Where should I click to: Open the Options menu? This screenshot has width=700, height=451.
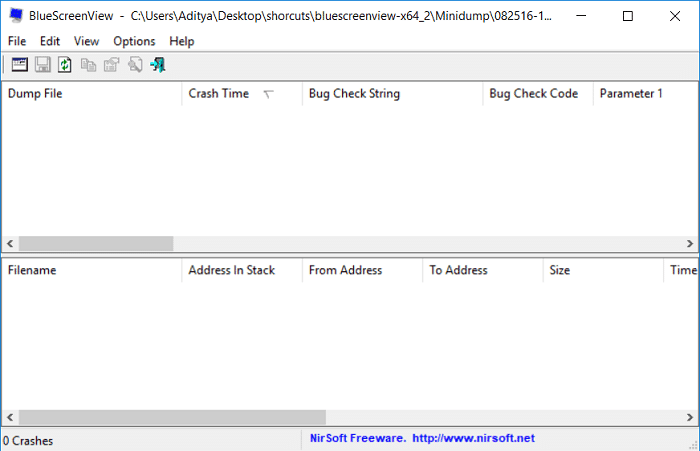tap(134, 42)
